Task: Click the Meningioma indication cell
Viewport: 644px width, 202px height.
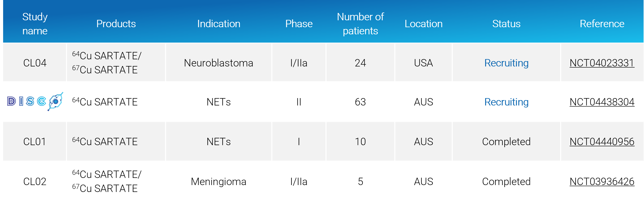Action: pos(219,181)
